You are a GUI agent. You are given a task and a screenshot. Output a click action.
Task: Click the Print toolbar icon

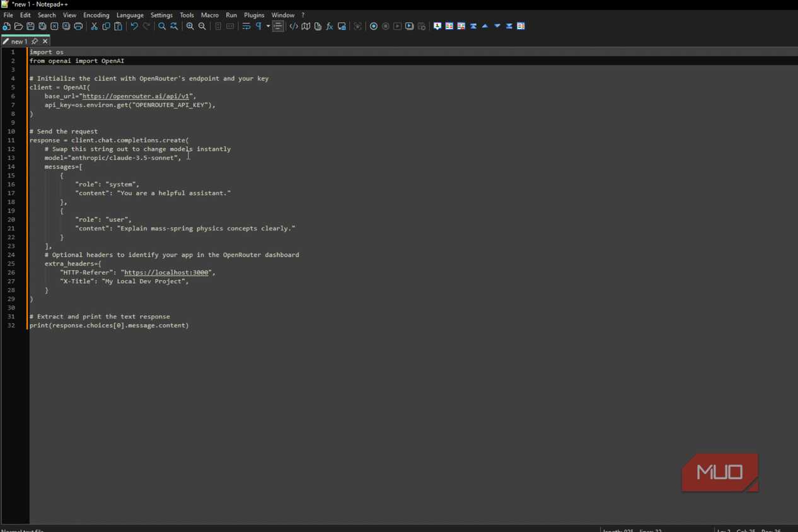coord(78,26)
